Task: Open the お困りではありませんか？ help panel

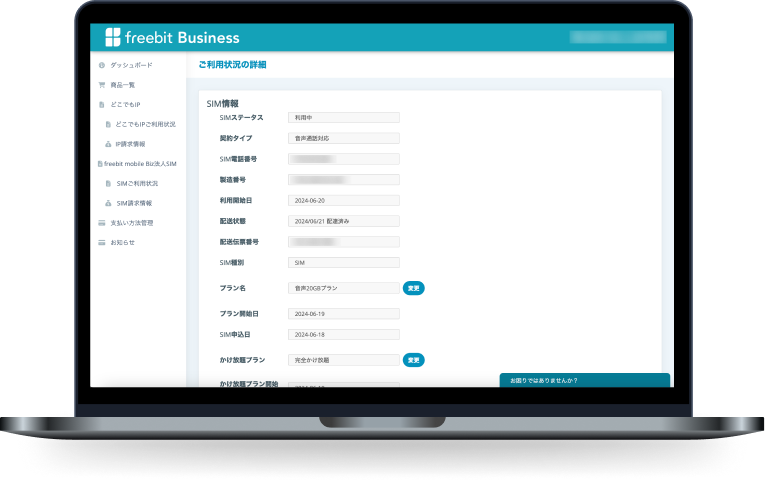Action: [x=584, y=380]
